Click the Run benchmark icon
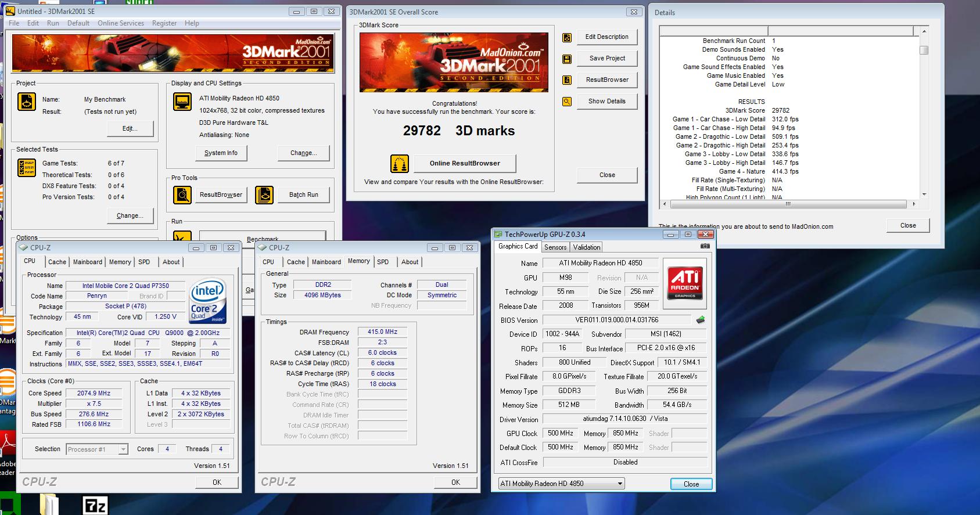980x515 pixels. click(182, 236)
